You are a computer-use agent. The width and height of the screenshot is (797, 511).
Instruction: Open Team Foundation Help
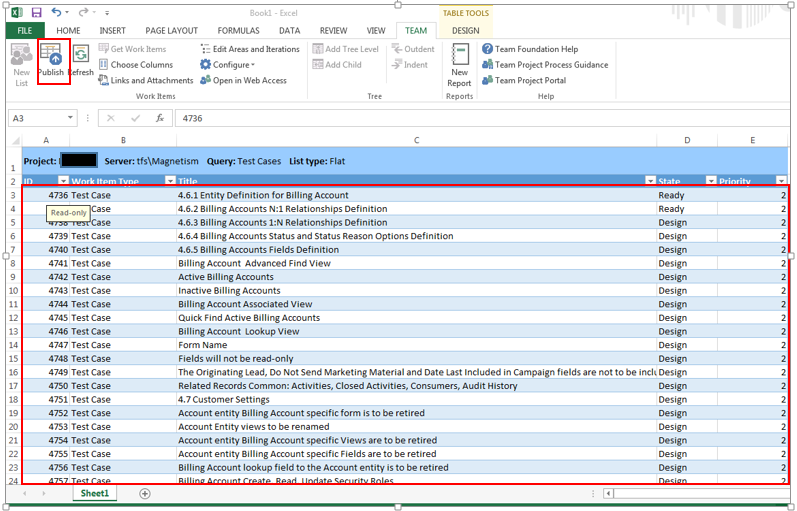click(x=529, y=49)
